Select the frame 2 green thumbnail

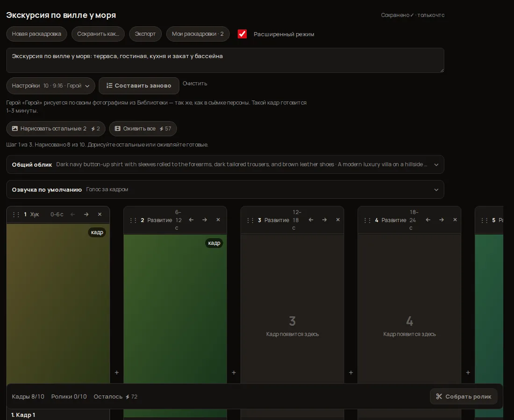175,308
